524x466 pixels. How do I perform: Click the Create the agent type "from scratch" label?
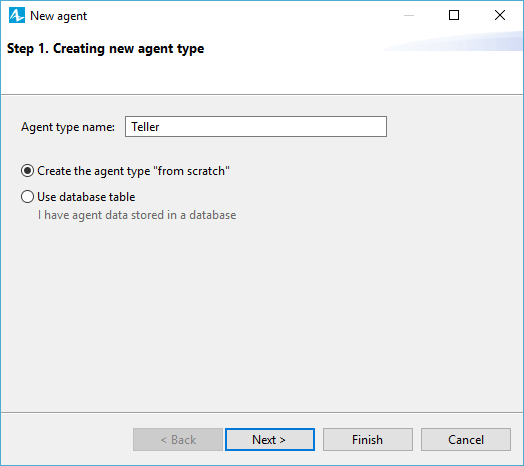(133, 171)
